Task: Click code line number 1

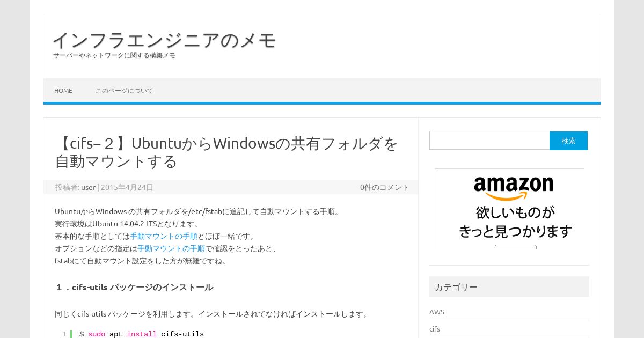Action: [64, 334]
